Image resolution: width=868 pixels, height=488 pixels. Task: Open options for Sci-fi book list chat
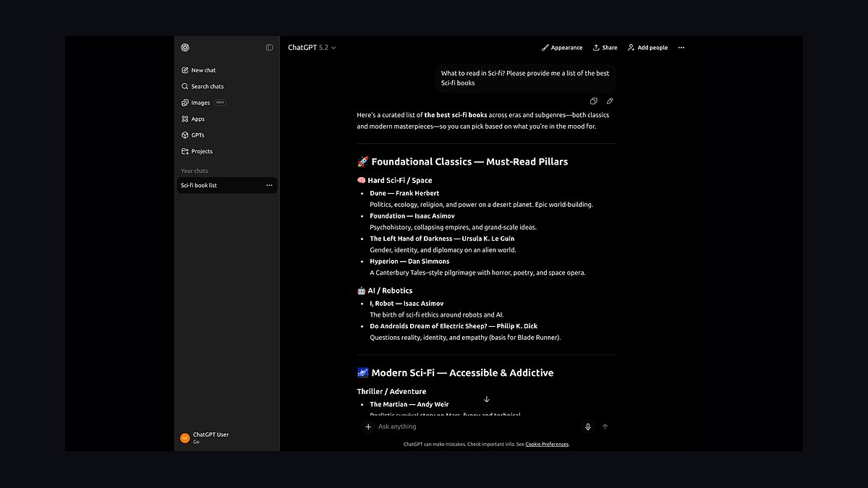[269, 185]
